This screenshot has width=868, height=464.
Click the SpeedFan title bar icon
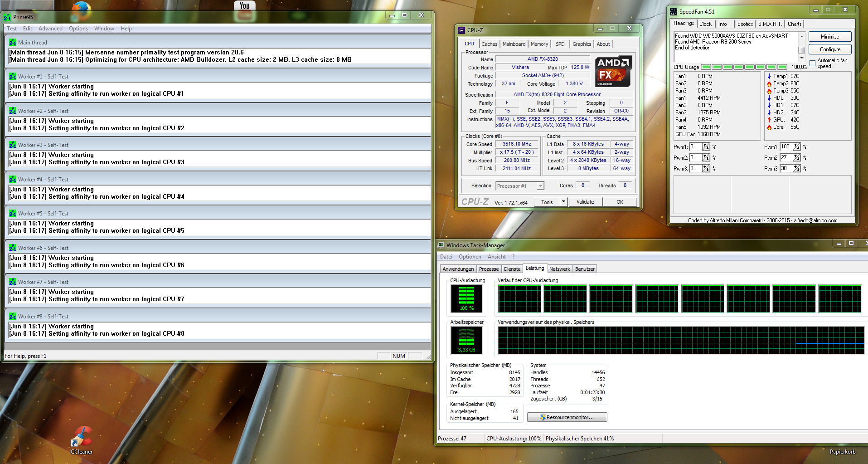674,12
